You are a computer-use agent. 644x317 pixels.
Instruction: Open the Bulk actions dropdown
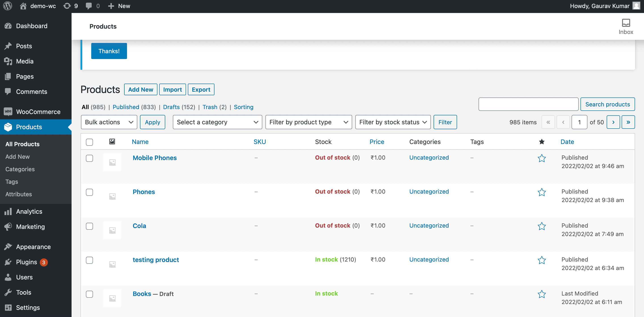(x=109, y=122)
